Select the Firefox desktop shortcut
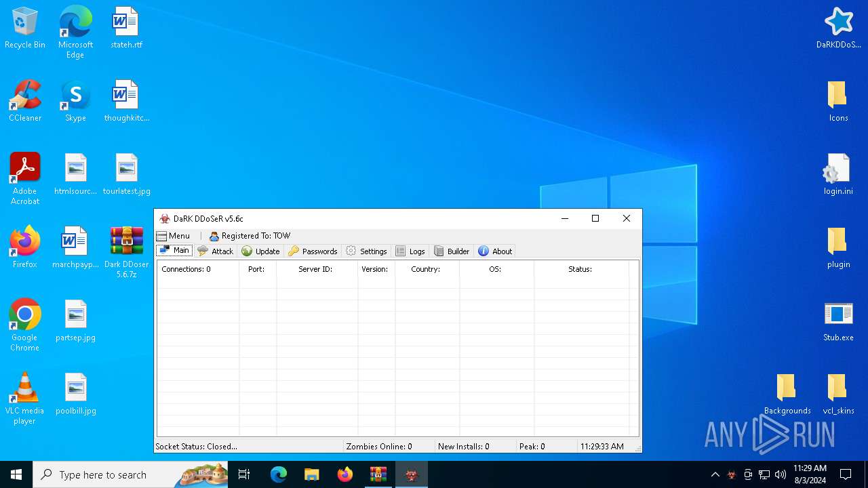 tap(25, 248)
